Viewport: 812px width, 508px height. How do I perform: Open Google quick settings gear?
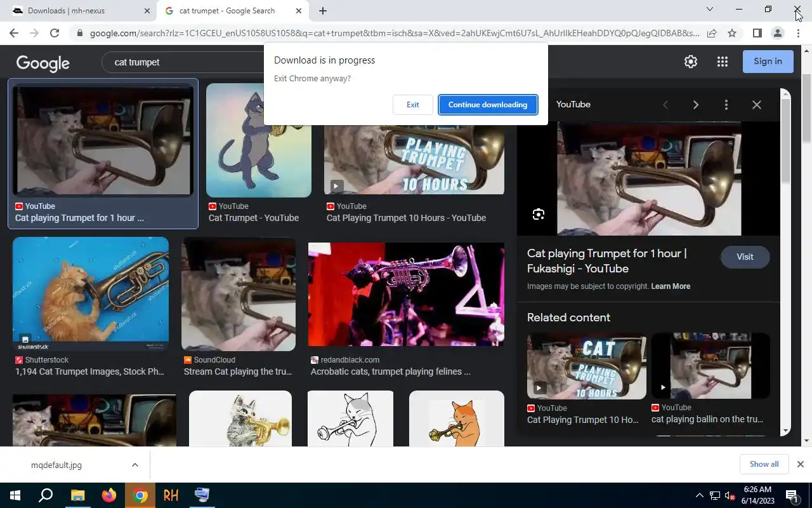point(691,62)
